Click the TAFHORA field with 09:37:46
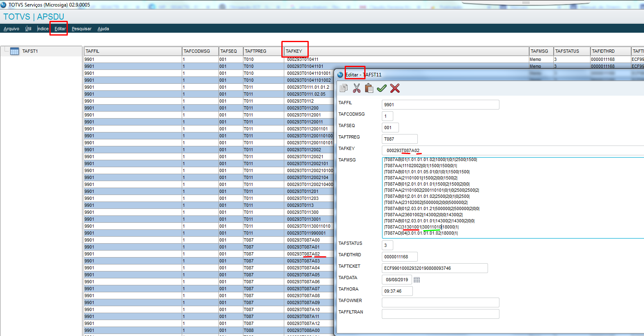 (x=397, y=291)
